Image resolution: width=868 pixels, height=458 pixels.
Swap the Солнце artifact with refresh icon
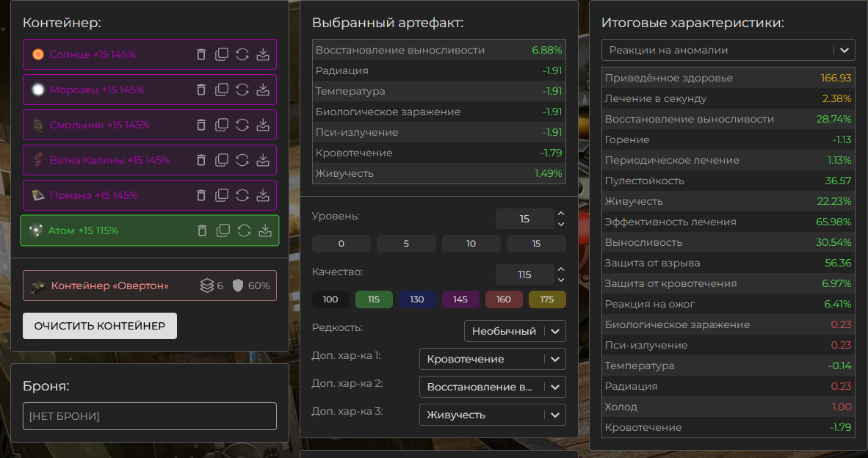tap(242, 54)
